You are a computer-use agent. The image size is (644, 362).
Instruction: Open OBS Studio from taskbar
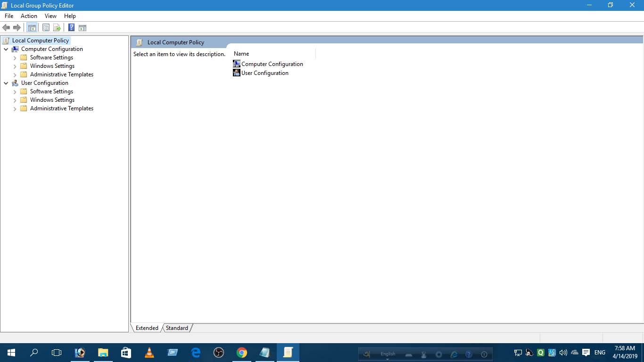pyautogui.click(x=219, y=353)
